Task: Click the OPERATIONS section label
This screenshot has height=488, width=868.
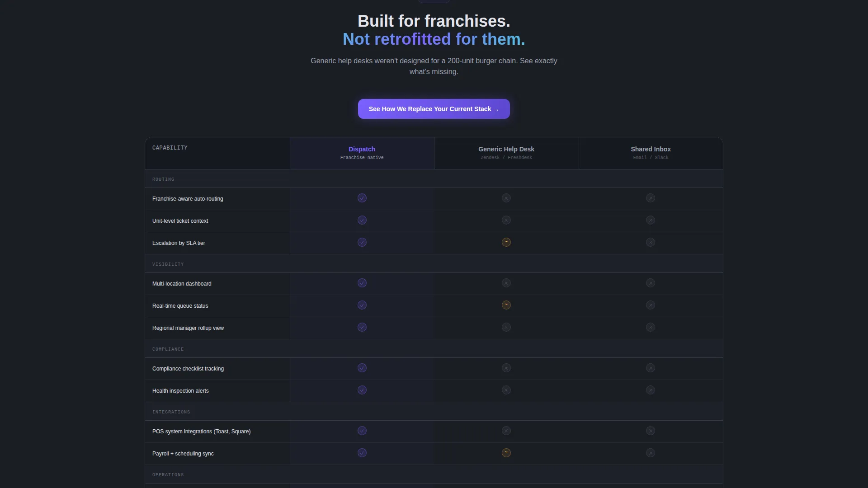Action: coord(168,475)
